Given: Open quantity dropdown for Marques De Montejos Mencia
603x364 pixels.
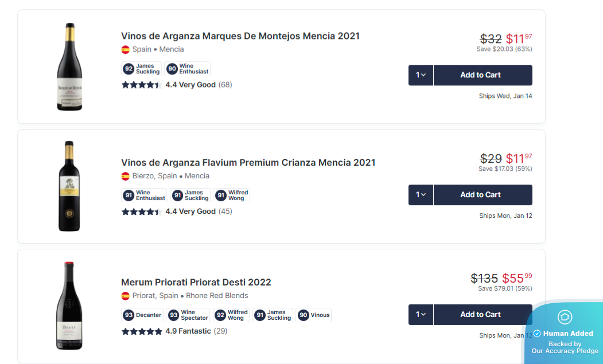Looking at the screenshot, I should click(x=421, y=75).
